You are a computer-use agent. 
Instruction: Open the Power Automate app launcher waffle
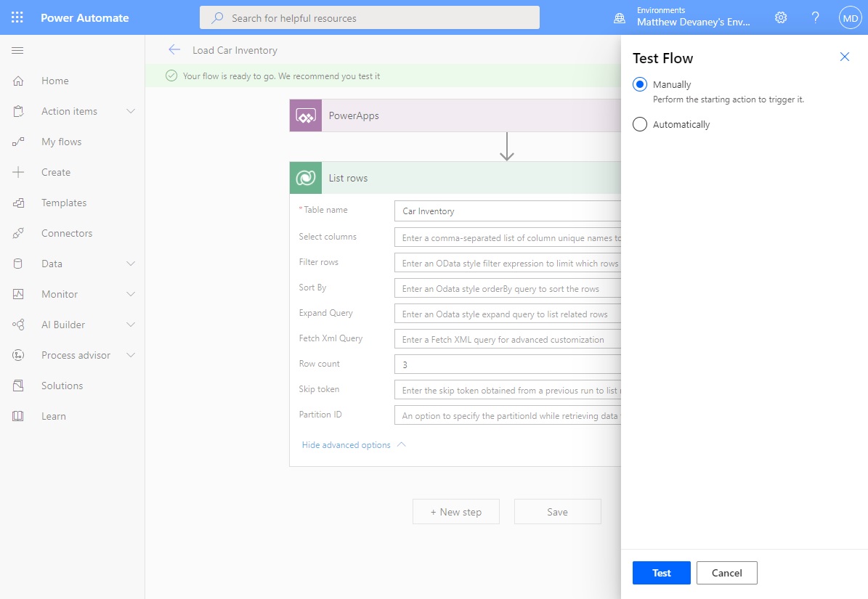[16, 16]
